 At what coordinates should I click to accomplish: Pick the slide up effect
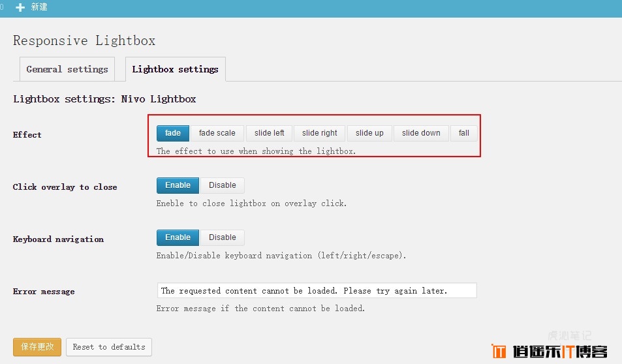tap(369, 133)
